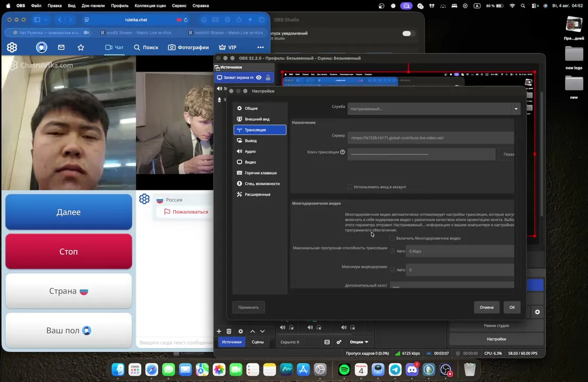Image resolution: width=588 pixels, height=382 pixels.
Task: Check the use account login checkbox
Action: coord(349,187)
